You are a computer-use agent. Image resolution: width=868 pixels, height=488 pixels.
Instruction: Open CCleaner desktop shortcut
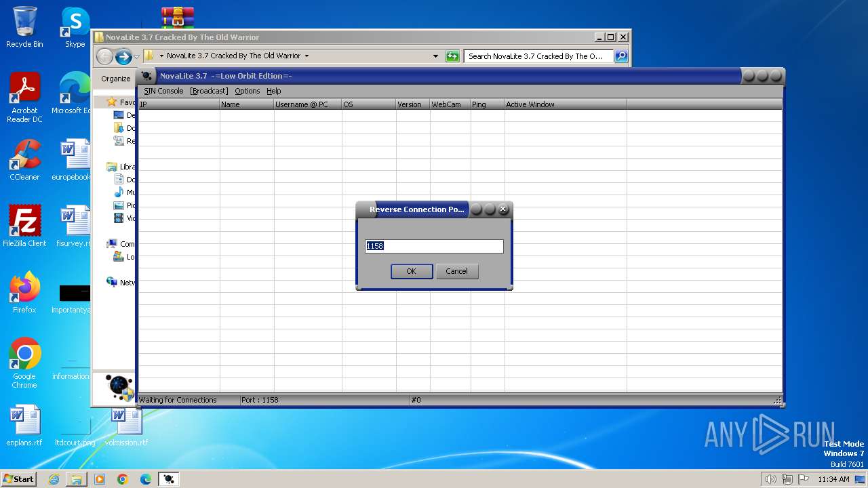pos(24,160)
